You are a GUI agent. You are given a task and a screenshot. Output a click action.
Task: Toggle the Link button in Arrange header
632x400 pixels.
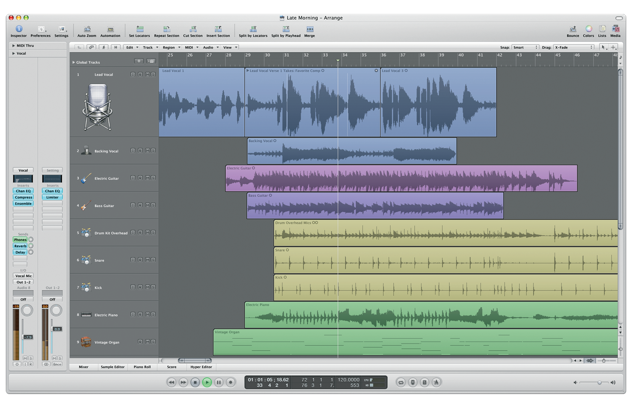pos(91,47)
